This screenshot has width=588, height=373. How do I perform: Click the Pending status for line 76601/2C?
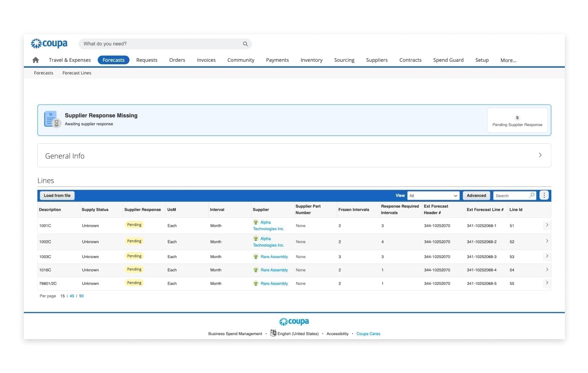tap(134, 282)
